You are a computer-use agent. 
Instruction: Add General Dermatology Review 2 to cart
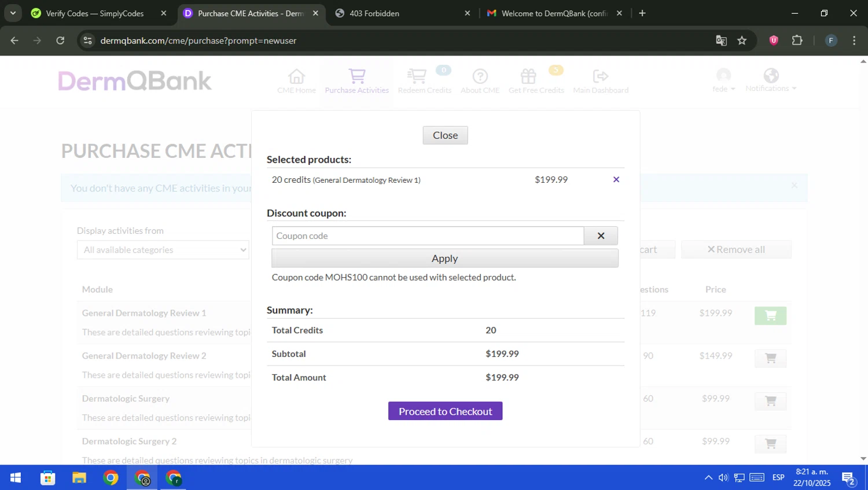(770, 358)
